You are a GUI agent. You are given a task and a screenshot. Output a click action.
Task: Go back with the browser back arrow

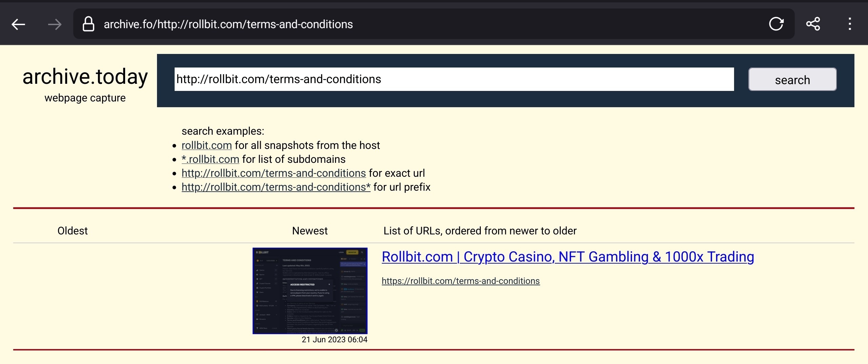tap(18, 24)
